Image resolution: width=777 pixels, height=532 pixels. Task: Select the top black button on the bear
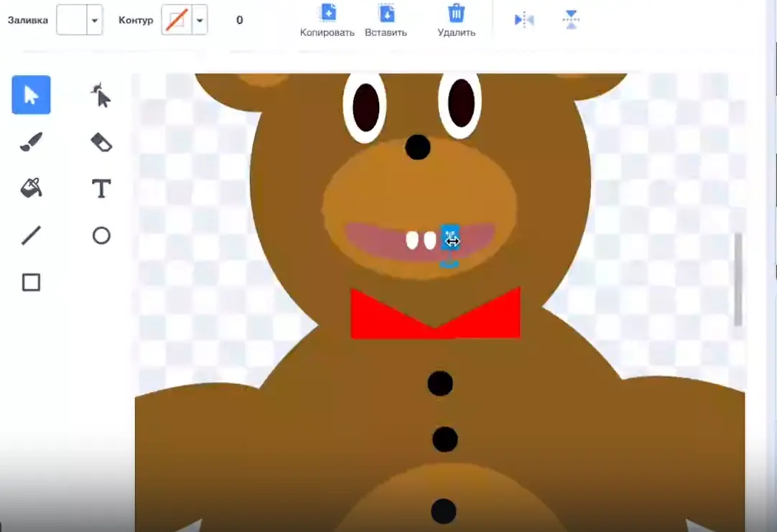(x=440, y=383)
